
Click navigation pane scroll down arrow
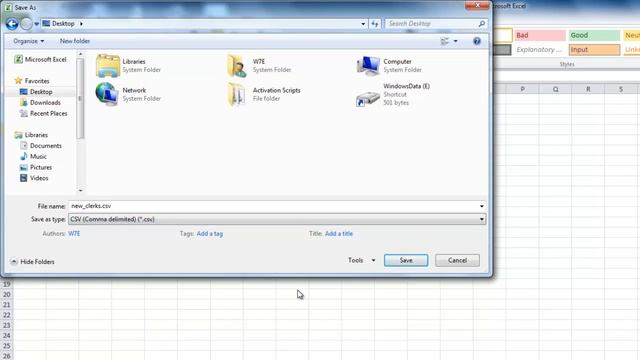pos(80,190)
